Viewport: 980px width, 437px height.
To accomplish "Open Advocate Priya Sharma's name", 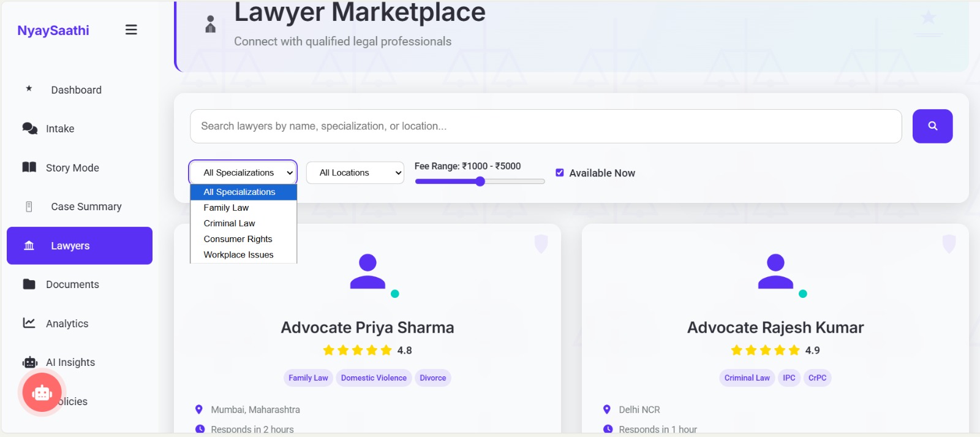I will tap(367, 327).
